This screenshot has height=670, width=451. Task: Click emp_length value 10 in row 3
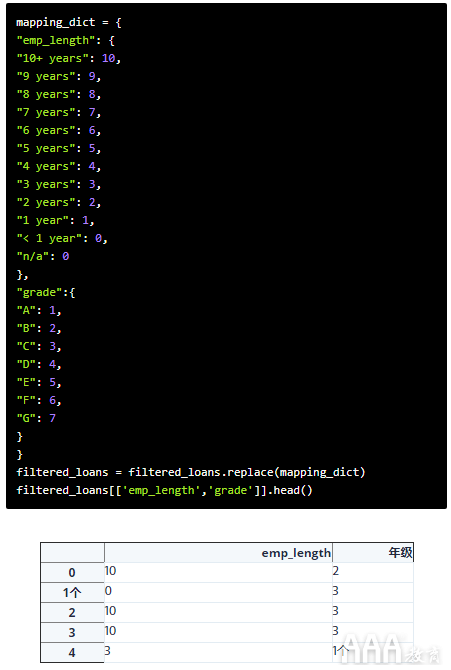point(110,631)
